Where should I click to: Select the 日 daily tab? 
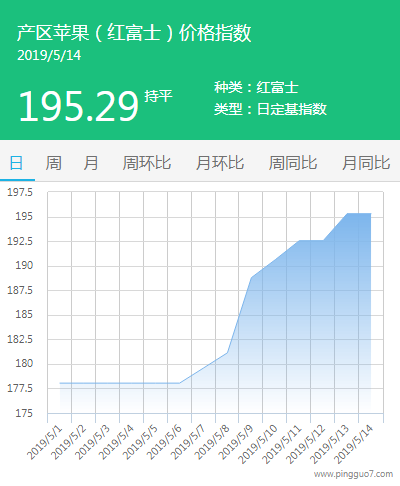(x=17, y=163)
